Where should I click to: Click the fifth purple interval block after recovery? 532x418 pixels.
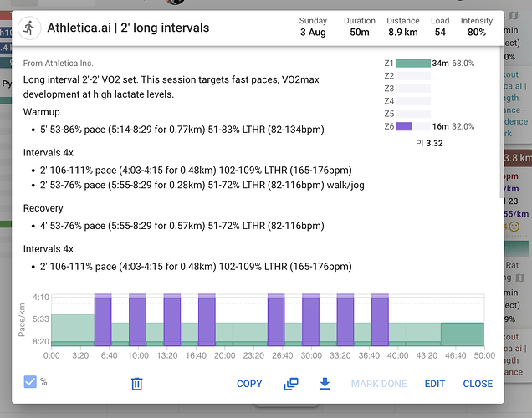(276, 319)
